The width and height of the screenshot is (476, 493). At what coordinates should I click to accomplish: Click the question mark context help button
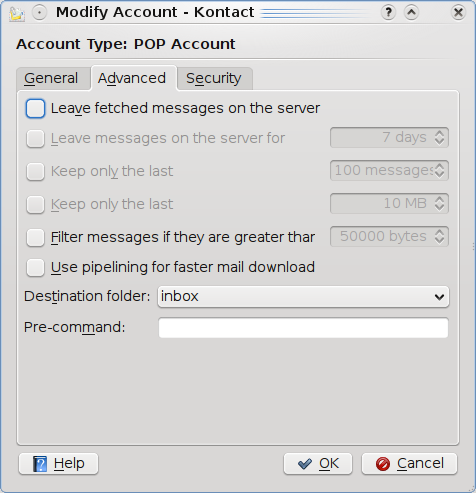click(x=388, y=13)
